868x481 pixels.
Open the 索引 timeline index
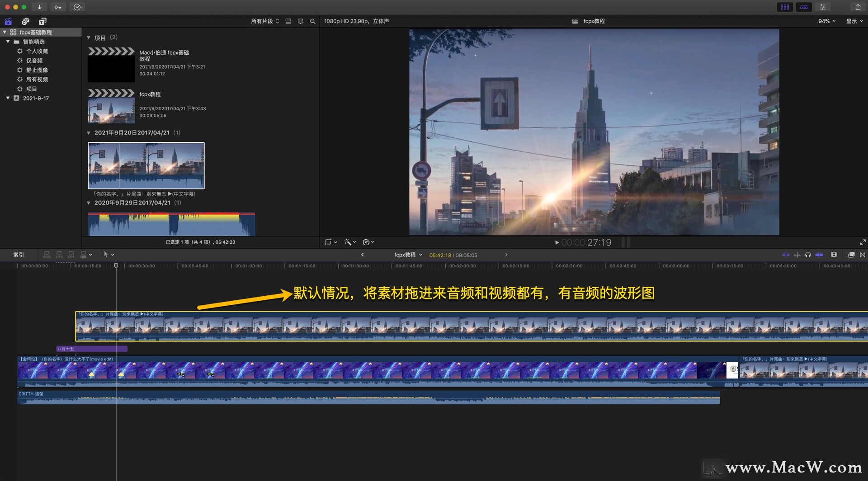click(x=19, y=255)
